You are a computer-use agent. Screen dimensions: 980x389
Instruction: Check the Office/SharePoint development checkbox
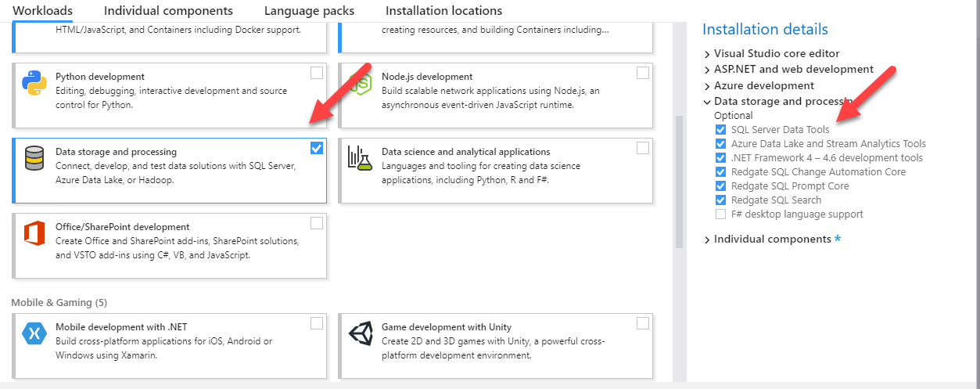click(317, 223)
